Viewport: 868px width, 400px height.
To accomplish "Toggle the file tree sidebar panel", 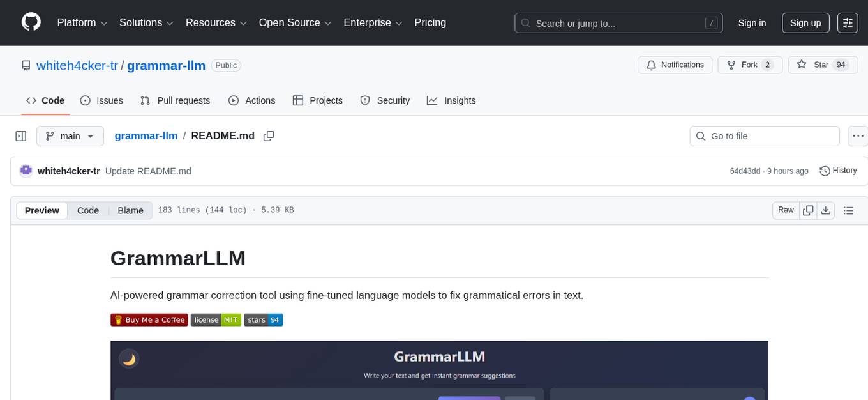I will pos(21,136).
